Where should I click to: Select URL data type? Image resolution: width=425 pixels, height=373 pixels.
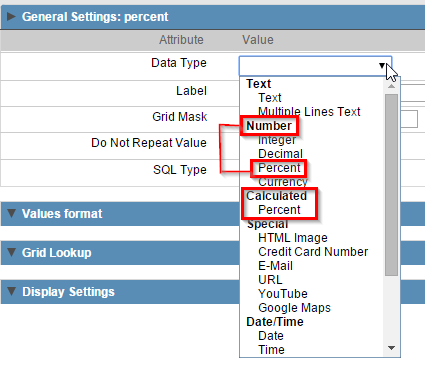click(x=270, y=280)
